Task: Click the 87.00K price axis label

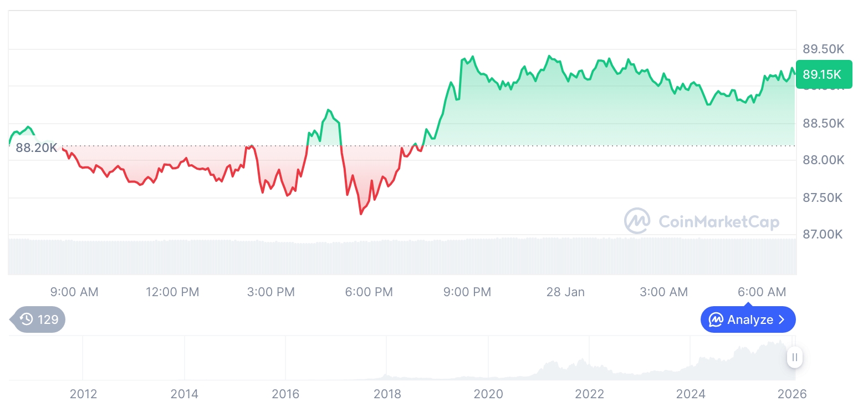Action: pos(823,235)
